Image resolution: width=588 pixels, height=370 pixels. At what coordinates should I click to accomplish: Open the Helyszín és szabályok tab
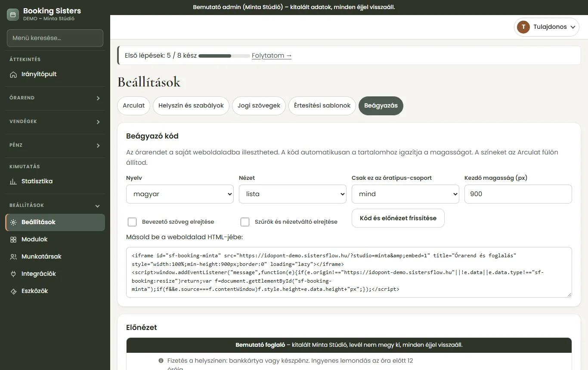[191, 106]
